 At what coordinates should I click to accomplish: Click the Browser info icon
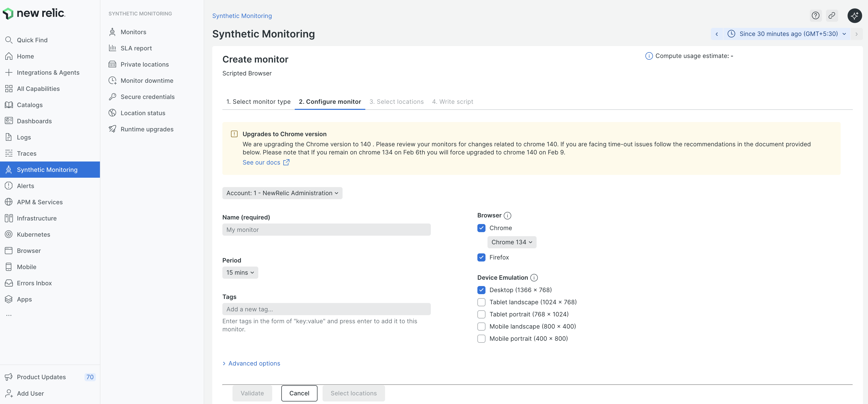pos(507,215)
